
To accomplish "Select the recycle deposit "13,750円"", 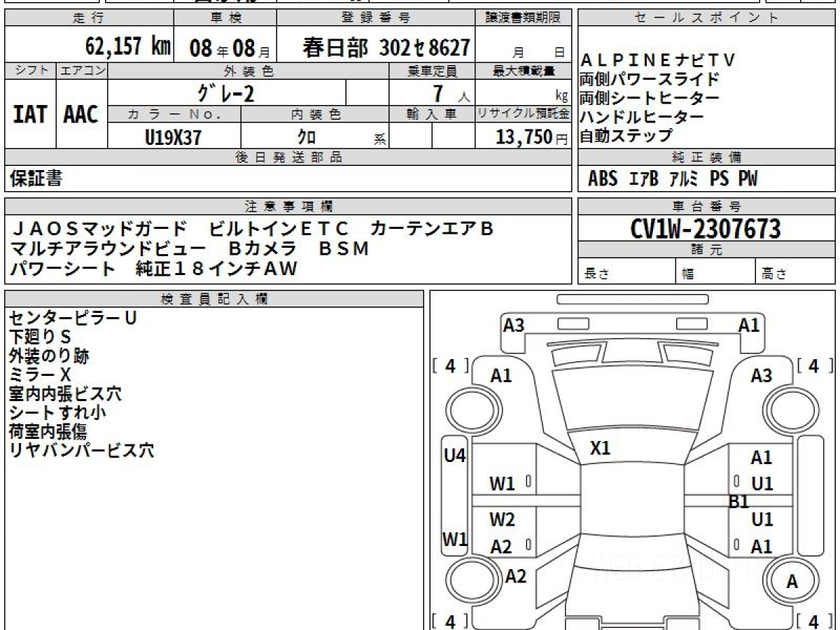I will 532,137.
